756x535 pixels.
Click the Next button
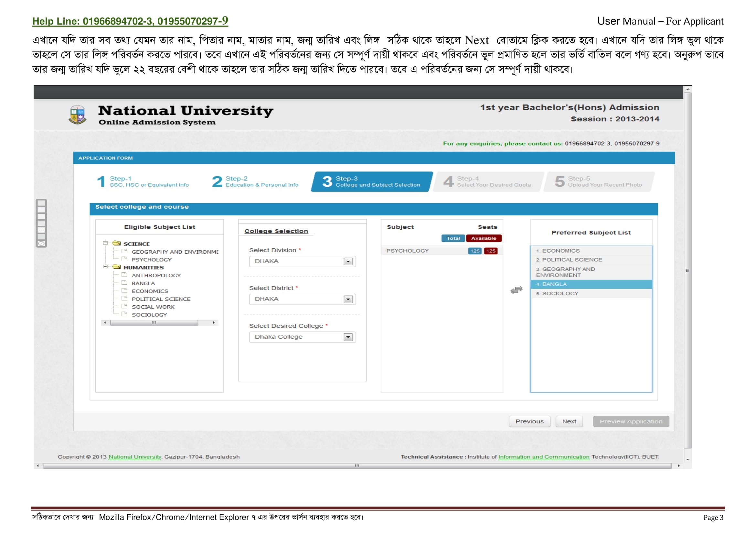pos(569,421)
